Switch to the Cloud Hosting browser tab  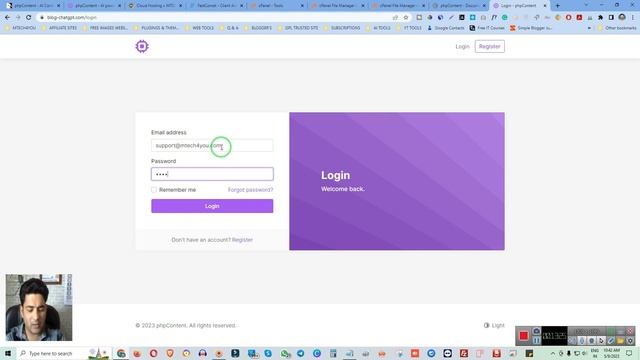[155, 6]
